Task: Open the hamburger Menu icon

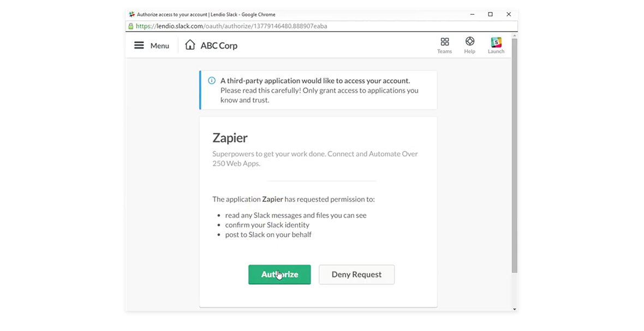Action: pos(139,45)
